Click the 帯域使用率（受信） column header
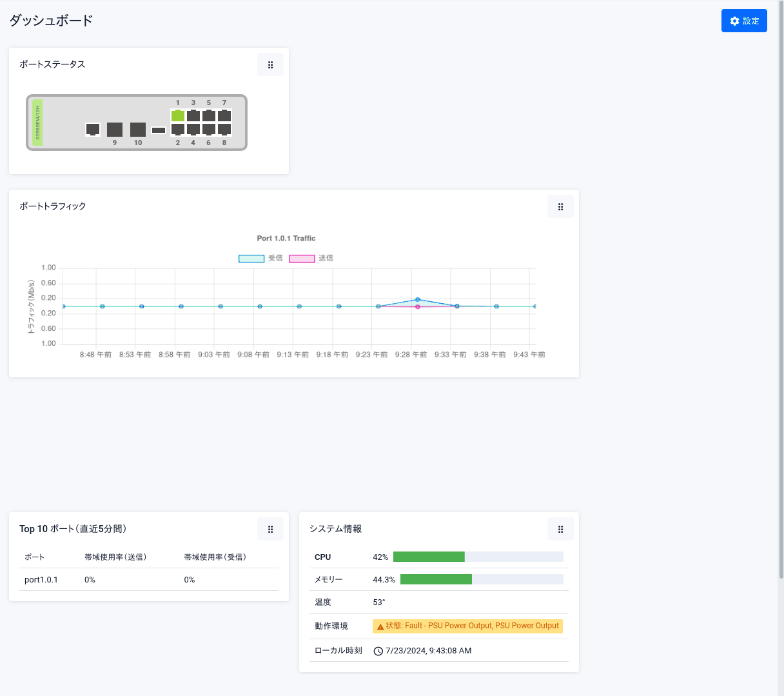The width and height of the screenshot is (784, 696). (x=215, y=557)
